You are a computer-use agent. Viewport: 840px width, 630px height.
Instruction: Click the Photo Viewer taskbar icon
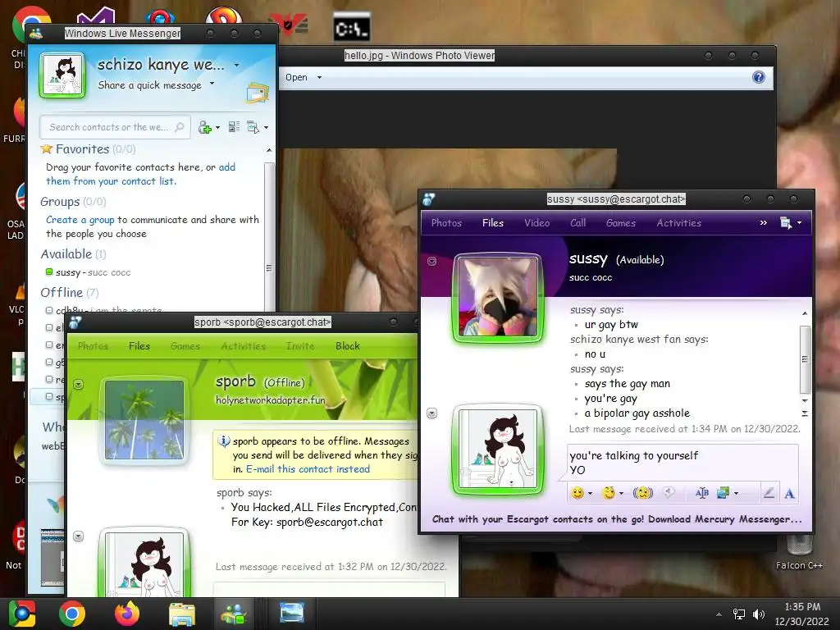coord(292,613)
